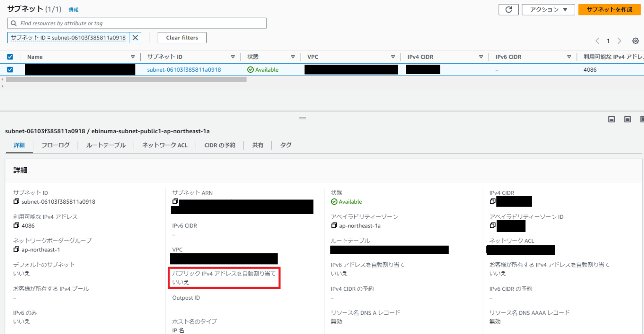Copy the ルートテーブル value with its icon
This screenshot has width=644, height=334.
pos(333,250)
